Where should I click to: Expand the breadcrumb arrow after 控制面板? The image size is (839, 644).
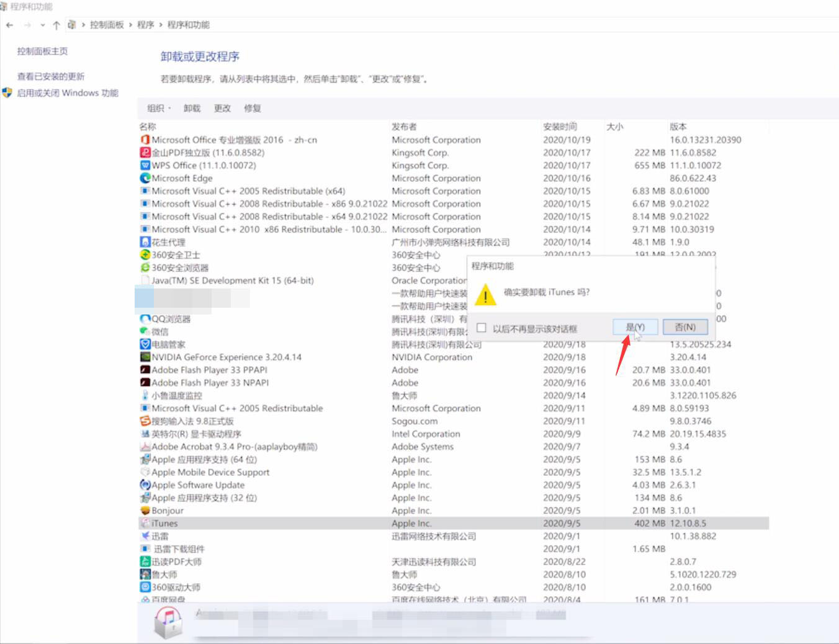click(130, 25)
